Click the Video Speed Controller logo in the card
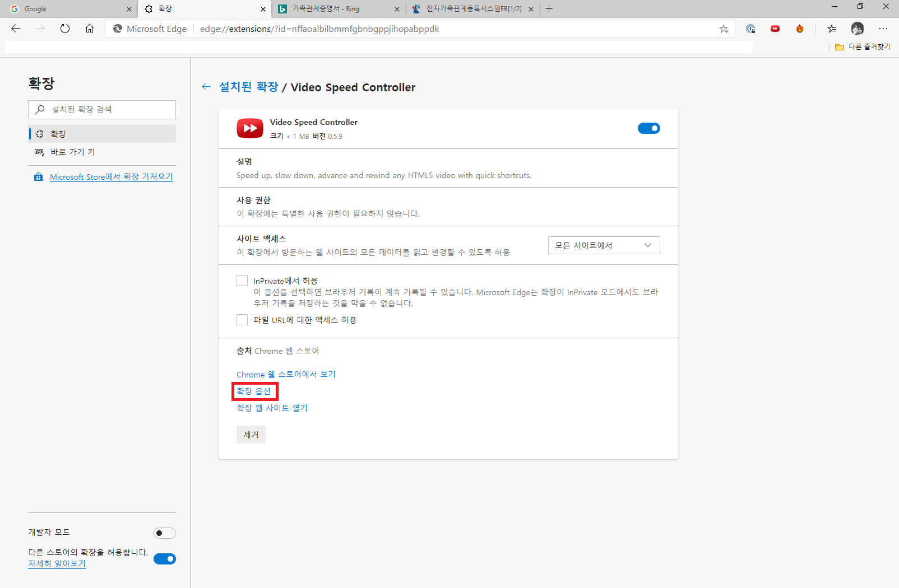The width and height of the screenshot is (899, 588). [x=250, y=128]
